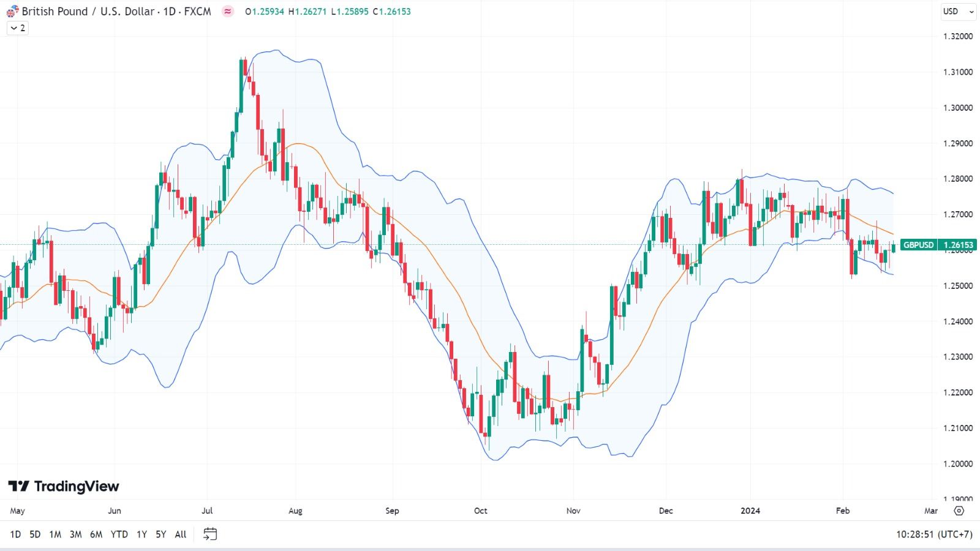Click the GBPUSD price label tag
The width and height of the screenshot is (980, 551).
pos(919,245)
